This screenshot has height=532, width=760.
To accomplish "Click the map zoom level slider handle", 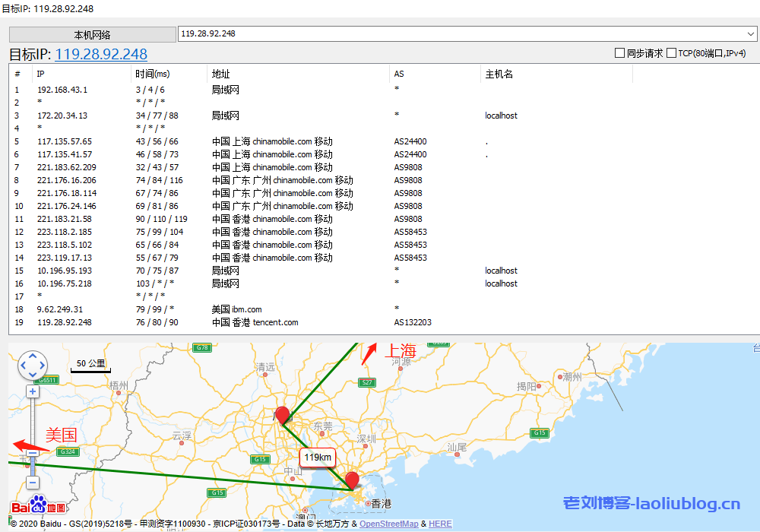I will click(33, 453).
